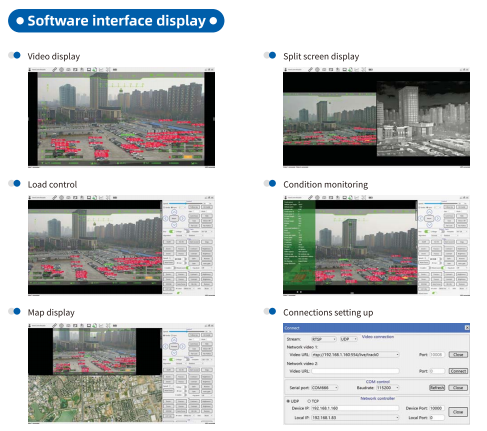Click left arrow in Map display panel

(x=166, y=347)
